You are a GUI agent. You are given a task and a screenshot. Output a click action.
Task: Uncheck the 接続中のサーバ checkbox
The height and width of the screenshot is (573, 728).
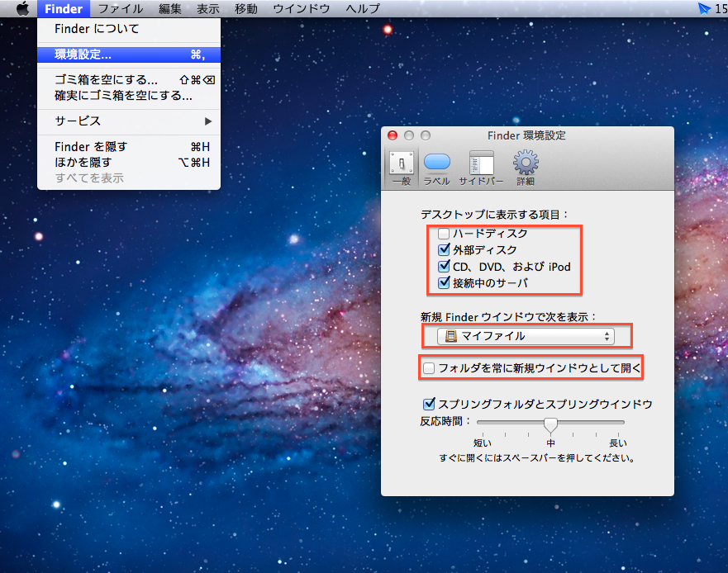click(444, 282)
